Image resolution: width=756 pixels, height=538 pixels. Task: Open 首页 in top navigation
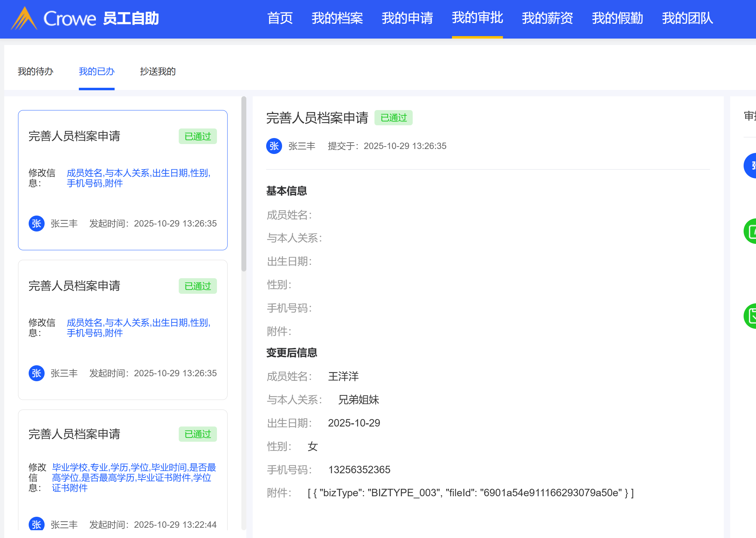280,18
